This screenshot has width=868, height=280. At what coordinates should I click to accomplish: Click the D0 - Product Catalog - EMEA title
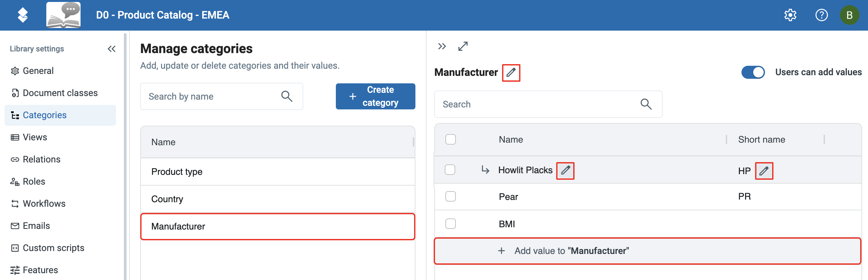[163, 15]
